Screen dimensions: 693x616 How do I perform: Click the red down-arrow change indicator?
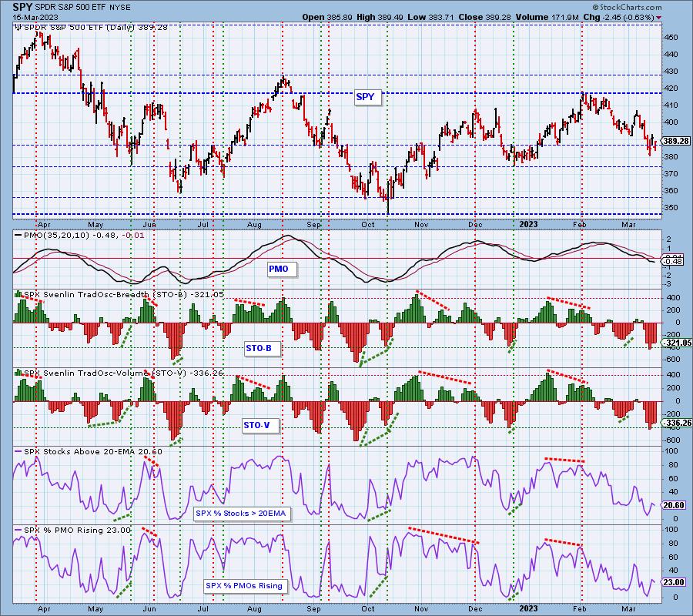point(659,18)
